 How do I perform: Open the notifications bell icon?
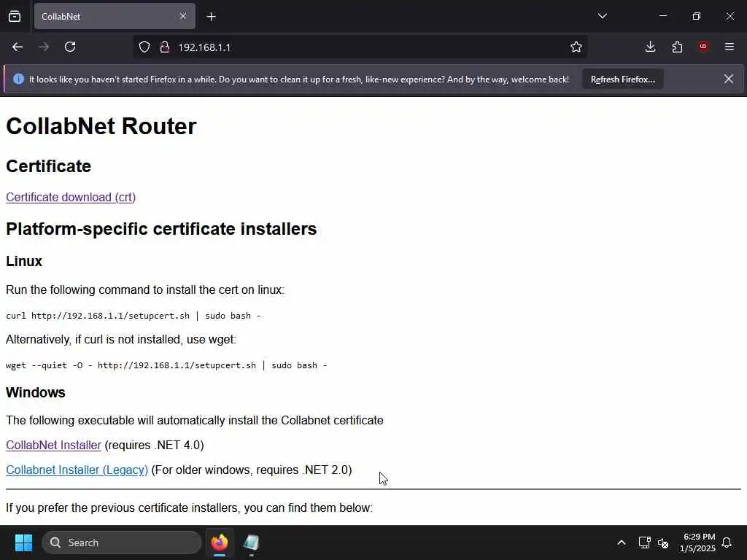(727, 542)
